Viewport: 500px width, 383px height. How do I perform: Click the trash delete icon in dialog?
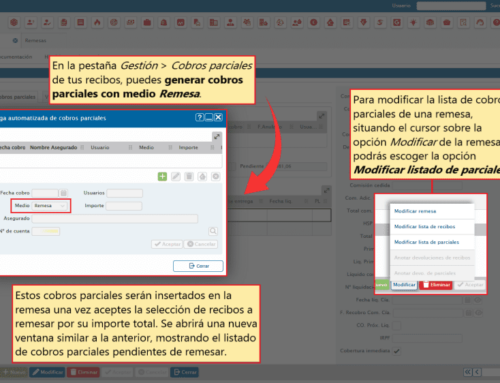click(189, 176)
